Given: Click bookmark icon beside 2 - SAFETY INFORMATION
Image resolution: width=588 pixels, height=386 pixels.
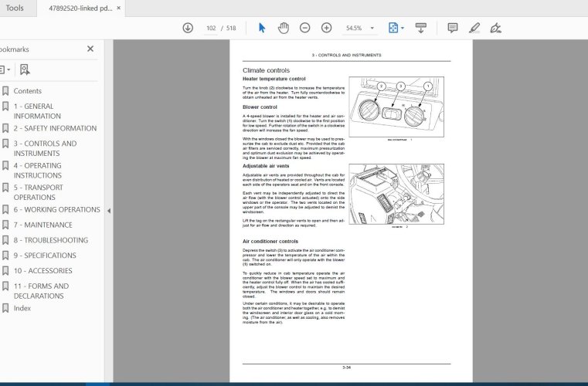Looking at the screenshot, I should [x=5, y=128].
